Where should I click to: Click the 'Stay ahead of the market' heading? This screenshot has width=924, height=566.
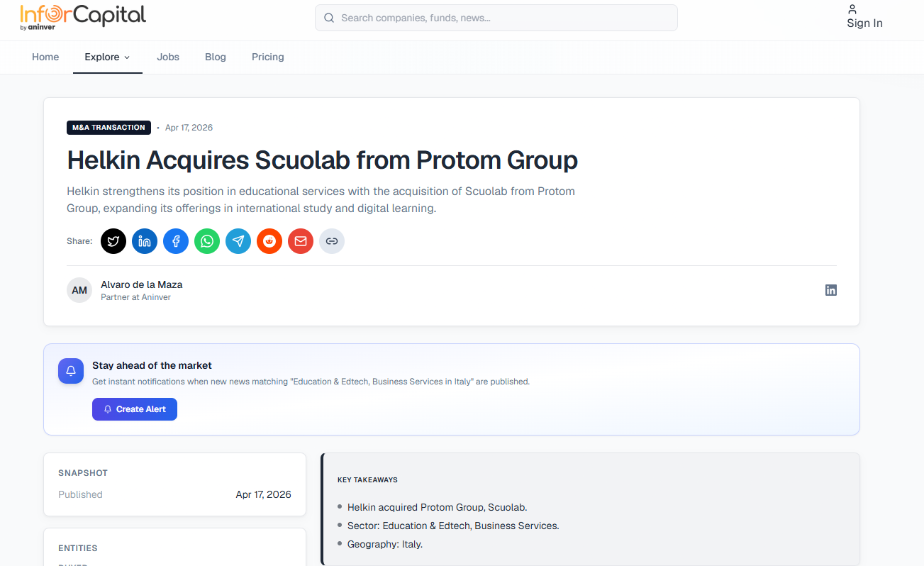(x=152, y=365)
